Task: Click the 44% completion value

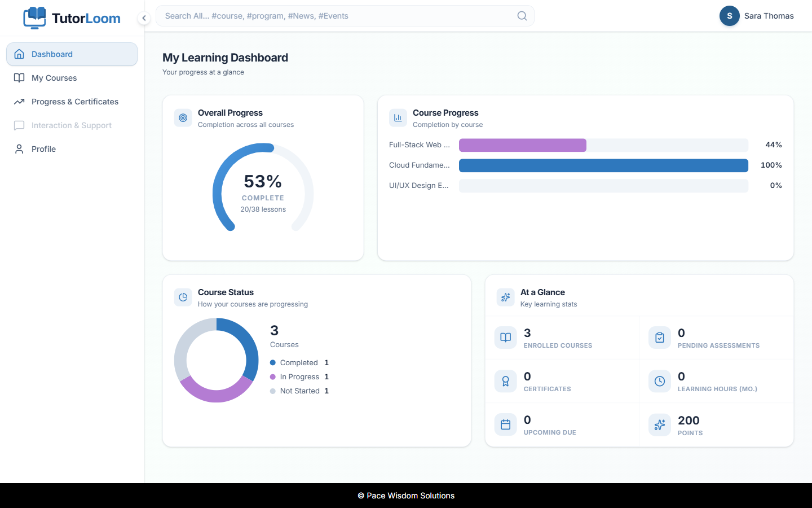Action: 774,145
